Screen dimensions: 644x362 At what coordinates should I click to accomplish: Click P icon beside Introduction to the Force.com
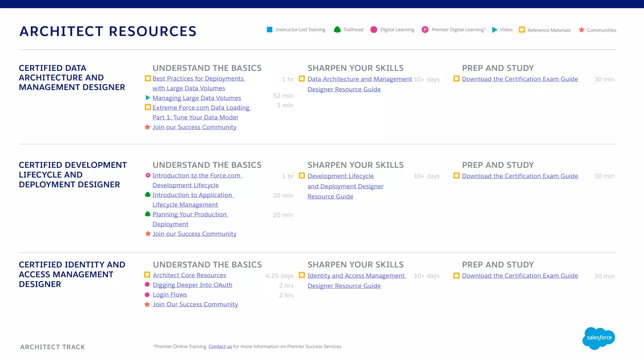coord(148,175)
